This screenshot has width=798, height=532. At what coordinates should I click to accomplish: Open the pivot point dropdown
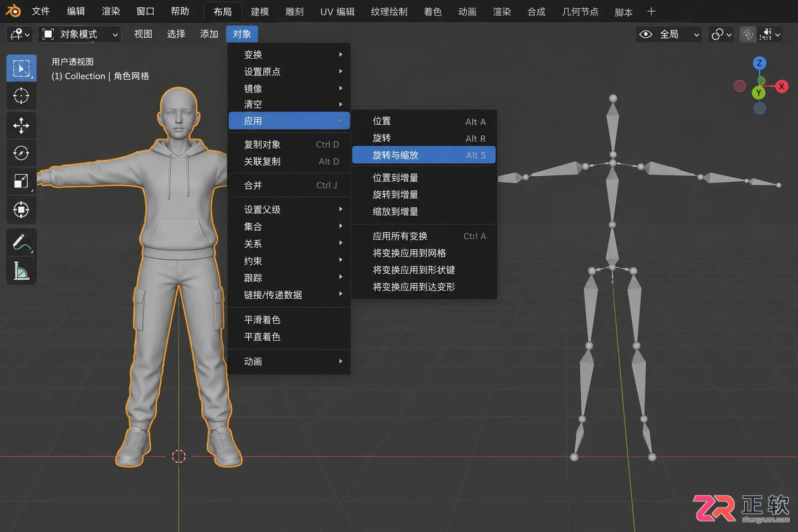722,34
